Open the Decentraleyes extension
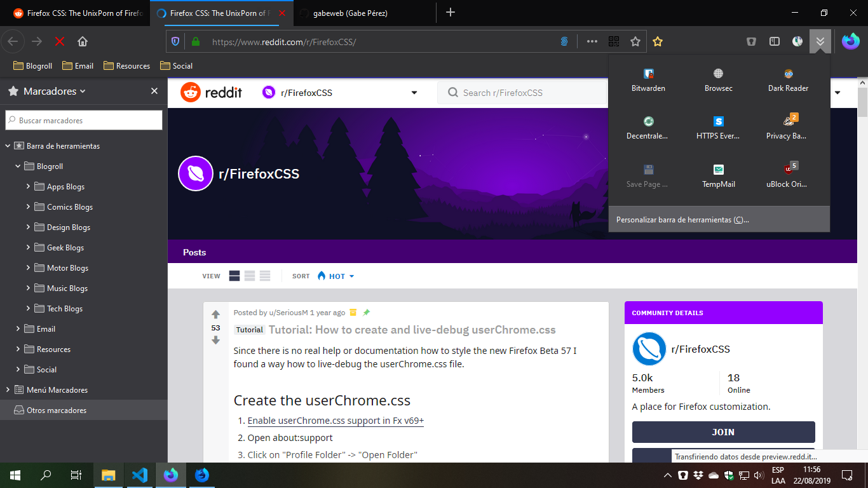 point(648,127)
